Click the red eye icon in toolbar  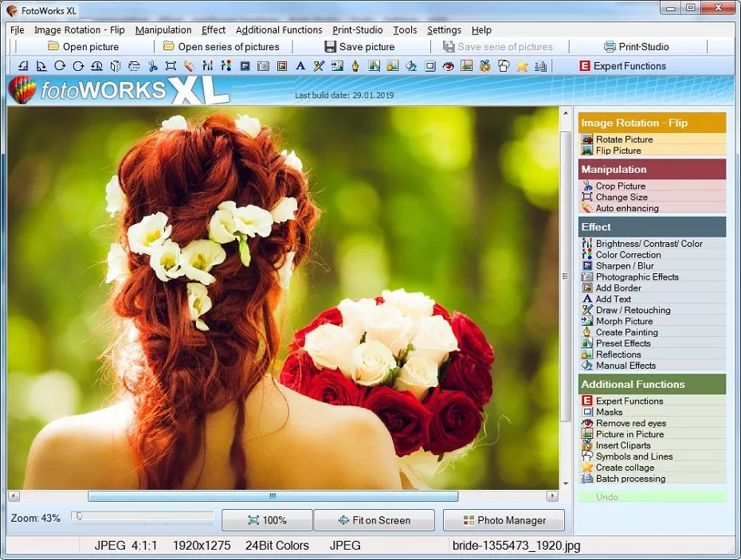pyautogui.click(x=448, y=66)
